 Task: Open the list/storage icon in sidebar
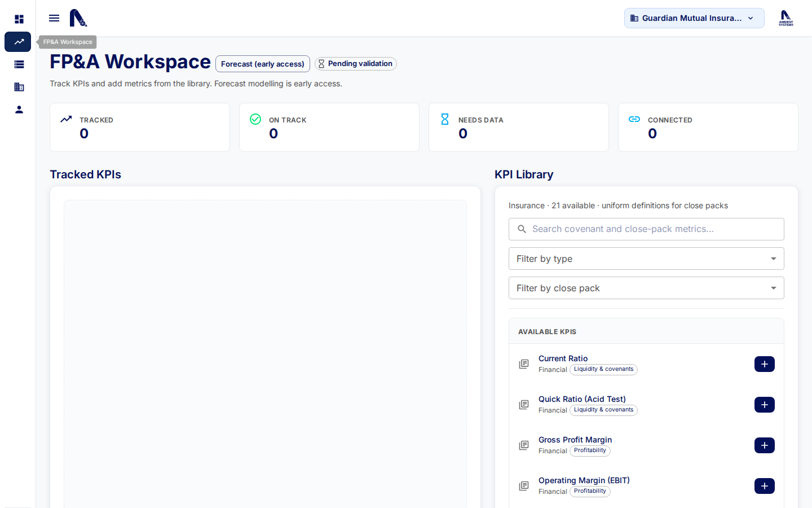(x=19, y=64)
